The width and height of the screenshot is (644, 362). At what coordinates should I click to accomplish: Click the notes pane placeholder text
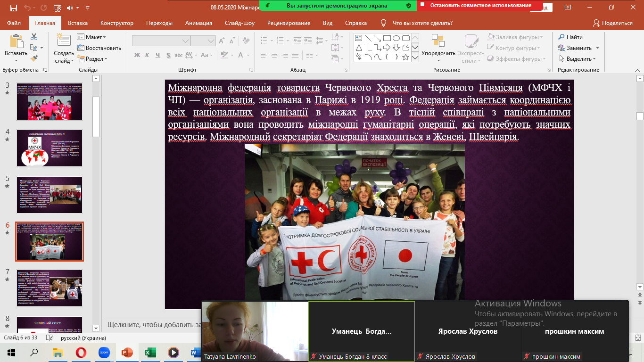tap(154, 325)
